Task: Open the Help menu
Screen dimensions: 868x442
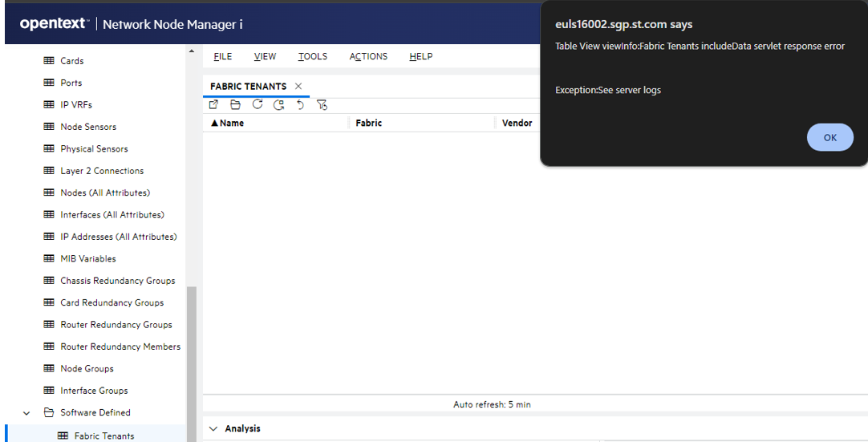Action: [x=420, y=56]
